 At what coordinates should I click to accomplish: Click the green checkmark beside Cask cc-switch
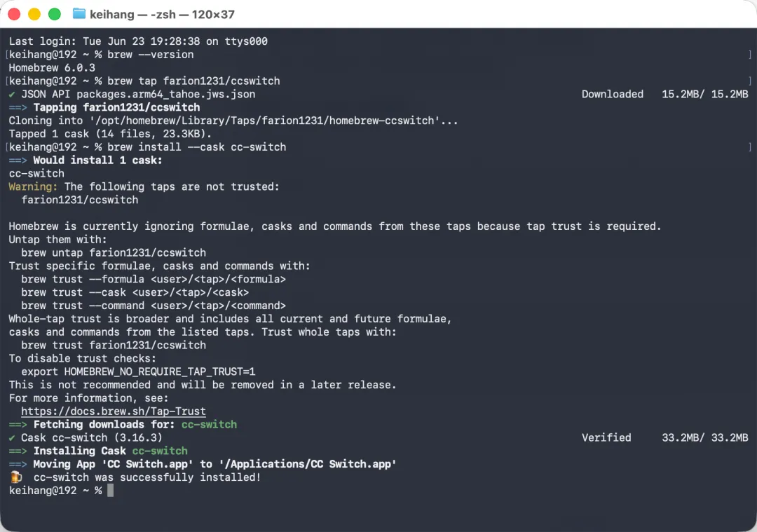(x=12, y=438)
